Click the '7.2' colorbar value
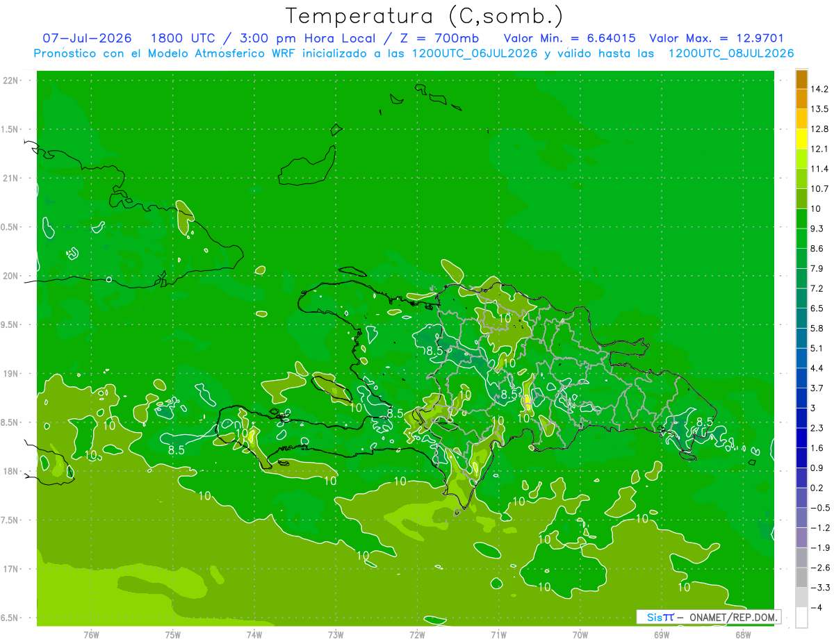This screenshot has width=834, height=644. [x=817, y=288]
